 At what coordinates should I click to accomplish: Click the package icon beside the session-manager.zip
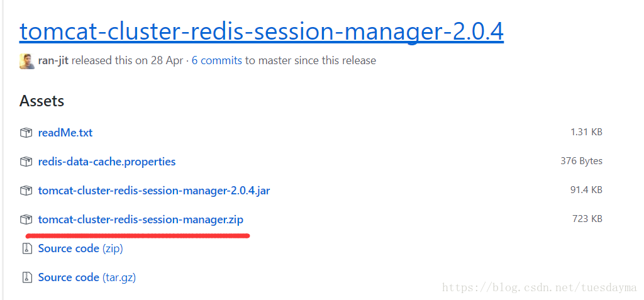pyautogui.click(x=26, y=219)
